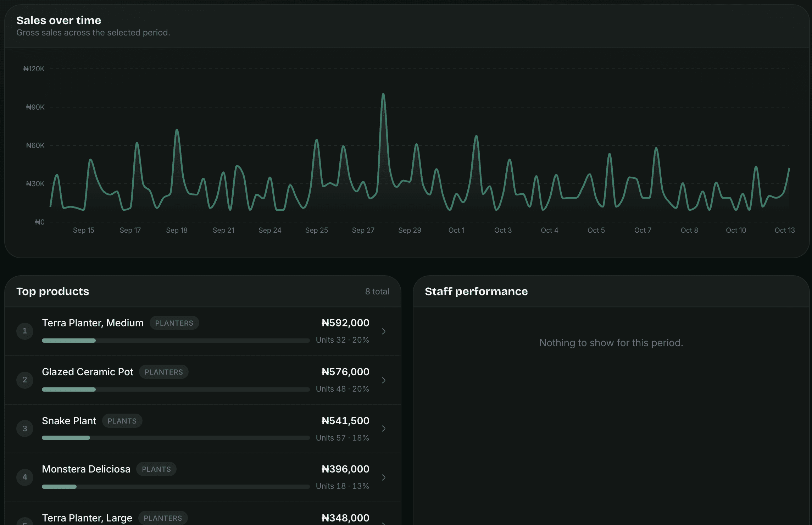Image resolution: width=812 pixels, height=525 pixels.
Task: Click the Sep 21 axis label
Action: point(223,230)
